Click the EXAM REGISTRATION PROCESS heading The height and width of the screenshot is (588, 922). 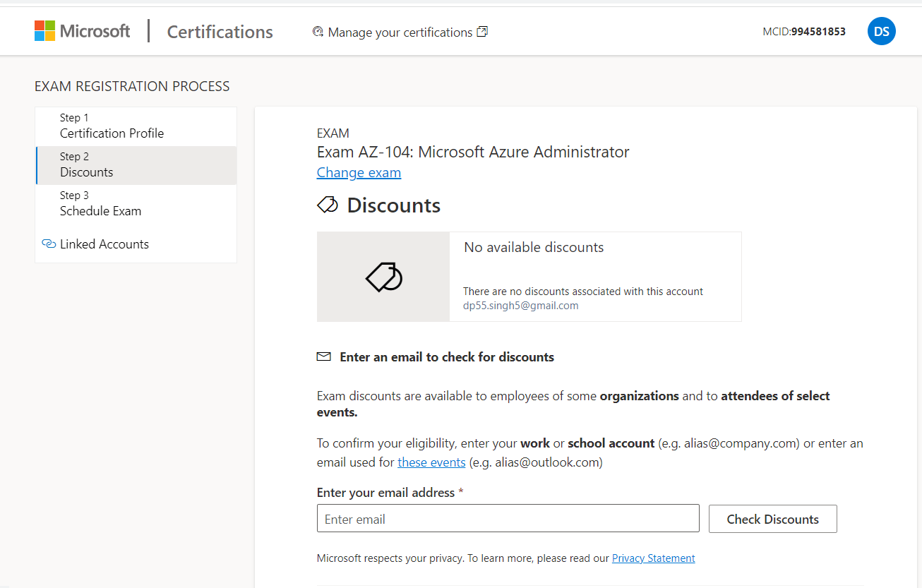(x=132, y=86)
